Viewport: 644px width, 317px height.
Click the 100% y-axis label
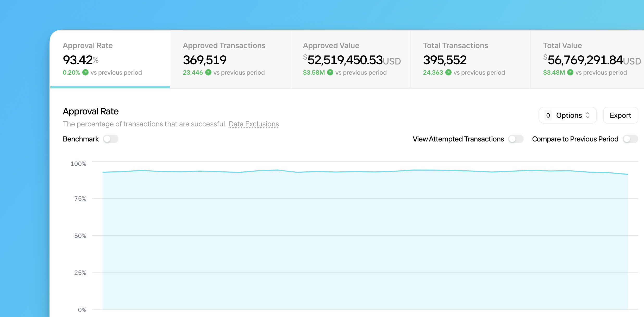(78, 164)
